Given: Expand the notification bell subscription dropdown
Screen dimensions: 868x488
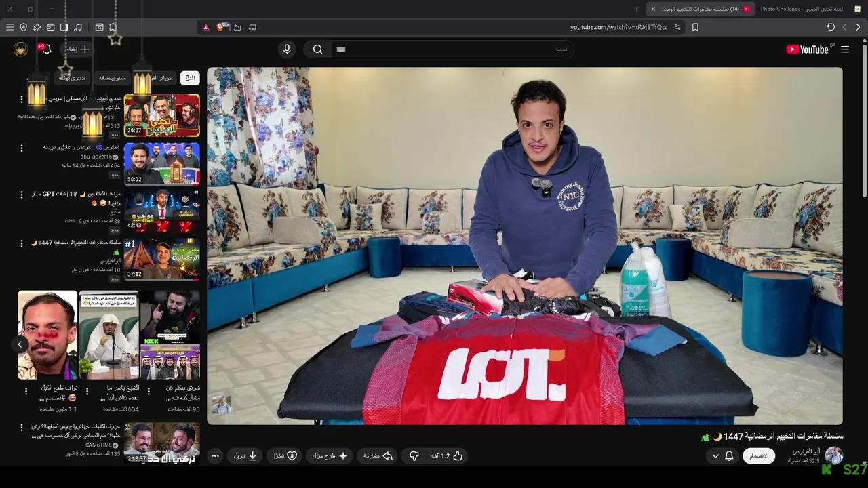Looking at the screenshot, I should pyautogui.click(x=722, y=456).
